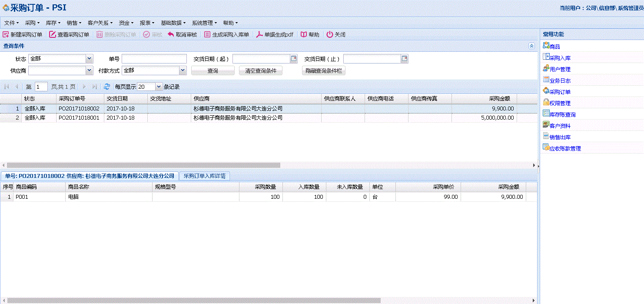Open calendar picker for 交货日期（起）
This screenshot has height=304, width=644.
[x=294, y=59]
